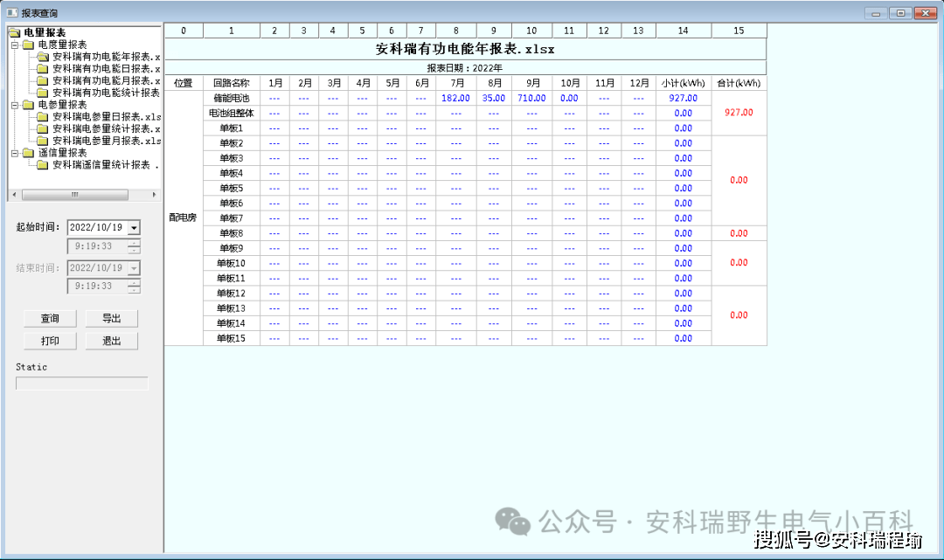Click the 182.00 value under 7月
The height and width of the screenshot is (560, 944).
pos(455,98)
